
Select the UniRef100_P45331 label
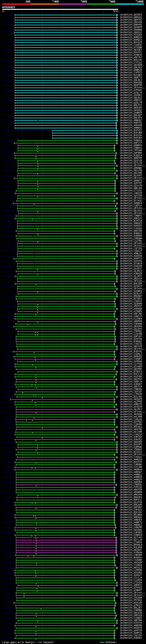click(131, 487)
